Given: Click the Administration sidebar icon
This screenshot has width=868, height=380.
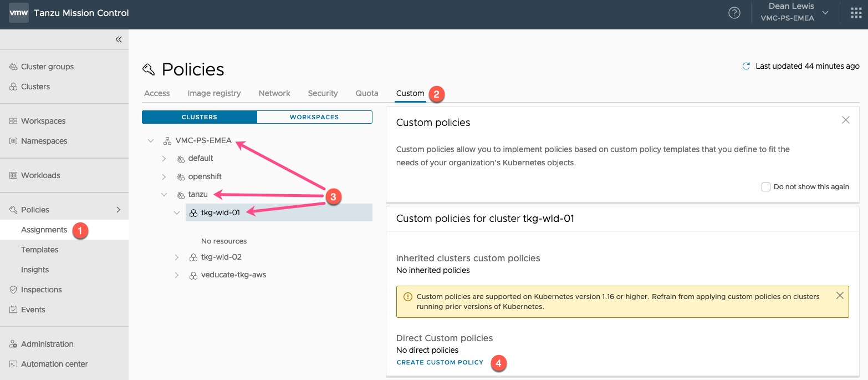Looking at the screenshot, I should [x=13, y=344].
